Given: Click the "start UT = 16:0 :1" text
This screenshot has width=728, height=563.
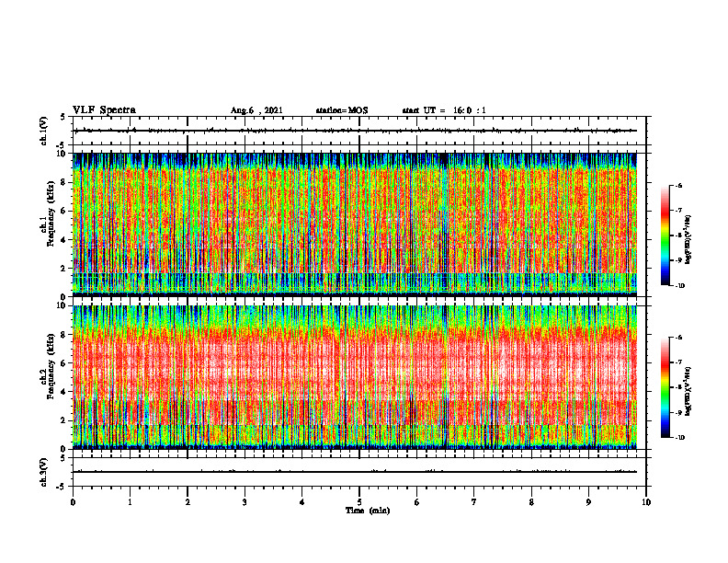Looking at the screenshot, I should (x=444, y=110).
